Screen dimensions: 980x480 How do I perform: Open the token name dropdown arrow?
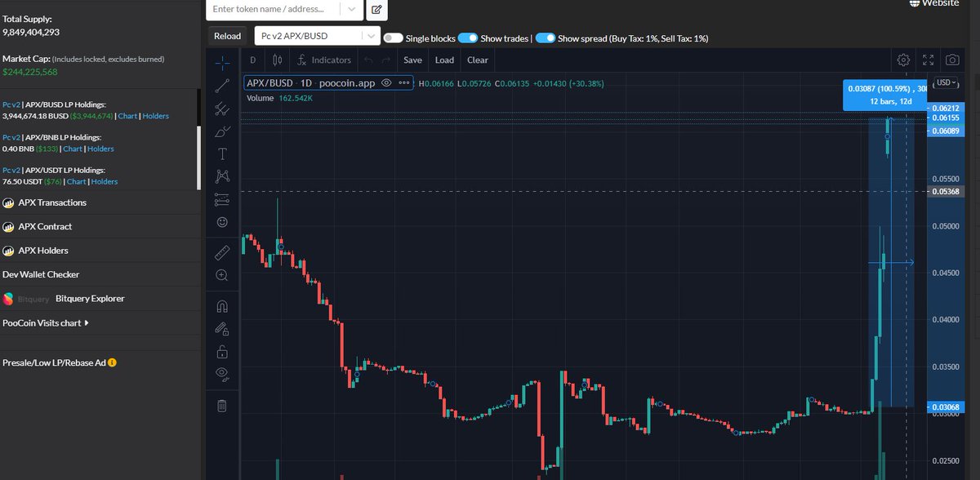351,10
